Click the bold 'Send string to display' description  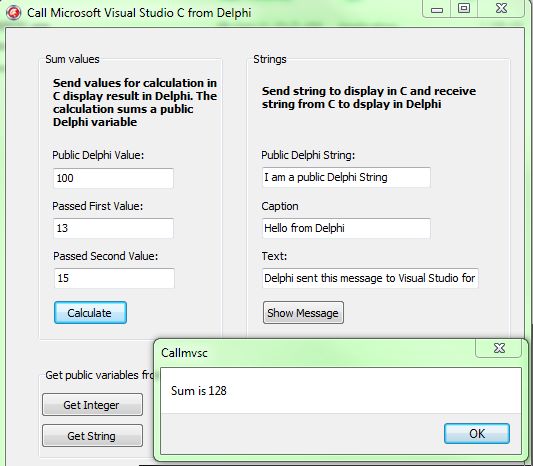coord(369,97)
